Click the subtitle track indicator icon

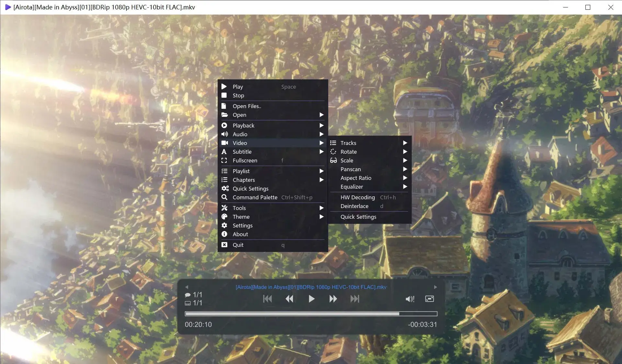188,303
